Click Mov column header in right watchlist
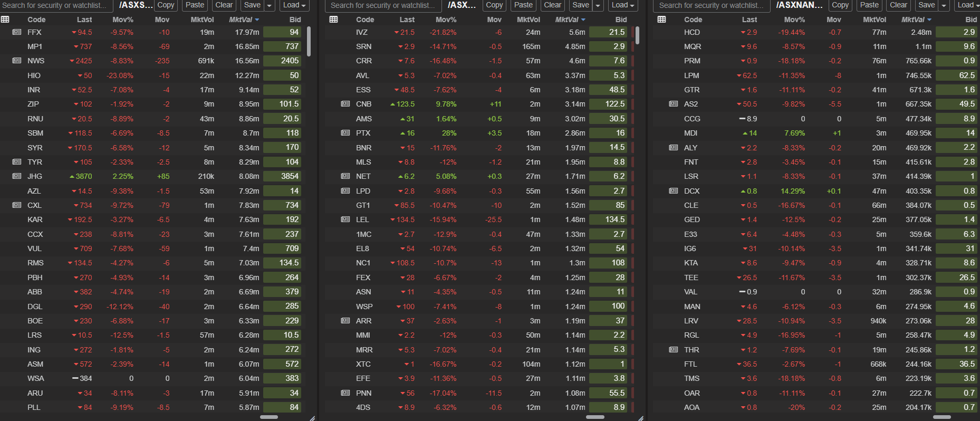Viewport: 980px width, 421px height. point(834,20)
